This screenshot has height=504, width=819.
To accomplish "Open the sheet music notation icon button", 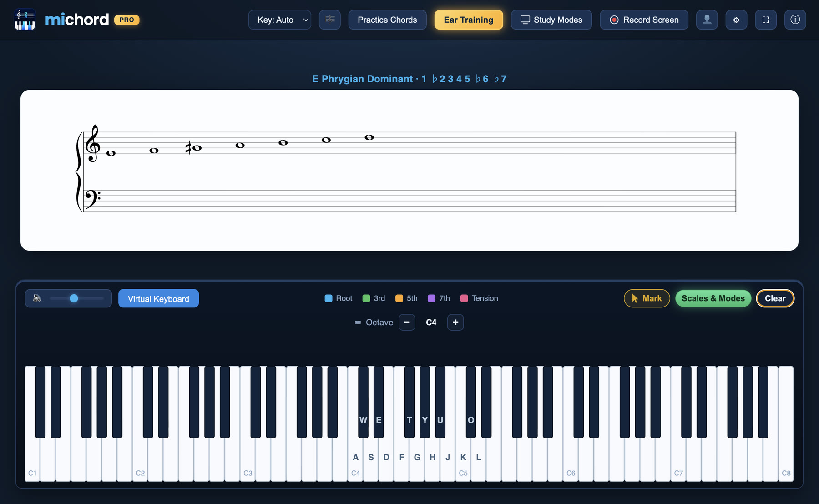I will pyautogui.click(x=330, y=20).
